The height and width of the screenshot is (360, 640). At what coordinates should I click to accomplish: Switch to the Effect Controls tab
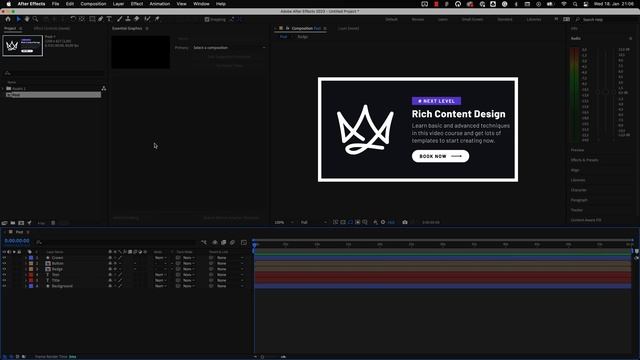click(x=52, y=29)
